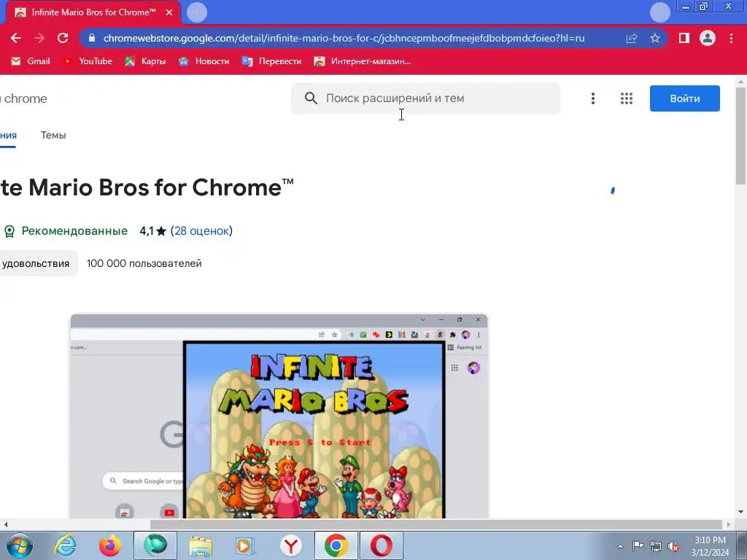Screen dimensions: 747x560
Task: Open the удовольствия category chip
Action: coord(37,263)
